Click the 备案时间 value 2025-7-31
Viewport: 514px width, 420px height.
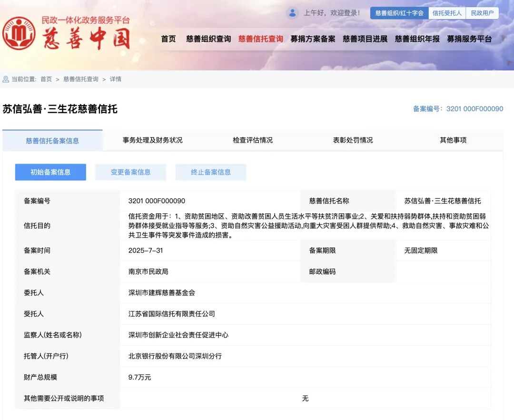(x=146, y=251)
